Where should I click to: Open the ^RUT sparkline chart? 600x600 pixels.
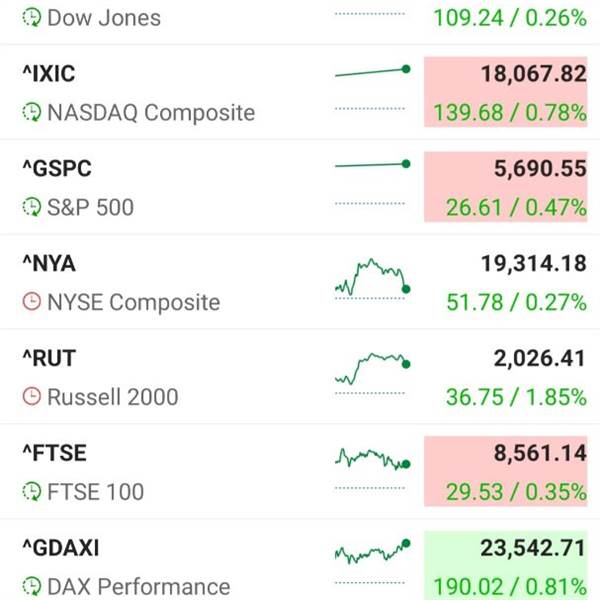[x=373, y=368]
